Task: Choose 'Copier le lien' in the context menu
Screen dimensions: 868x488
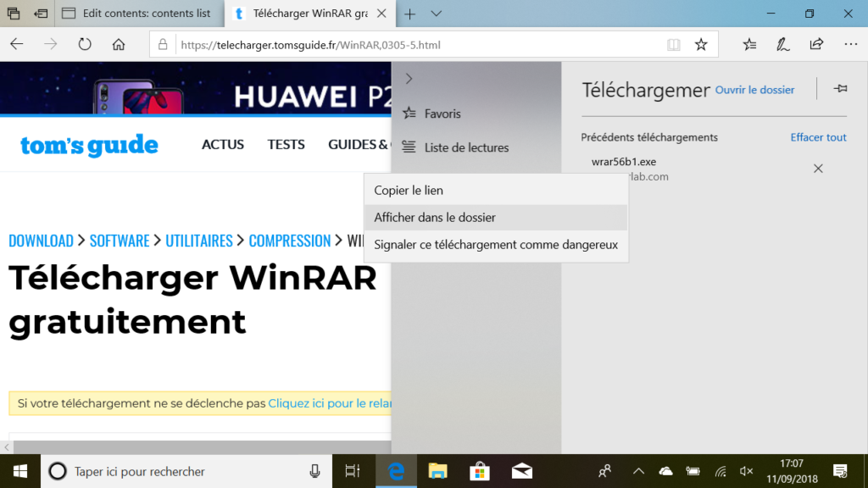Action: (x=496, y=191)
